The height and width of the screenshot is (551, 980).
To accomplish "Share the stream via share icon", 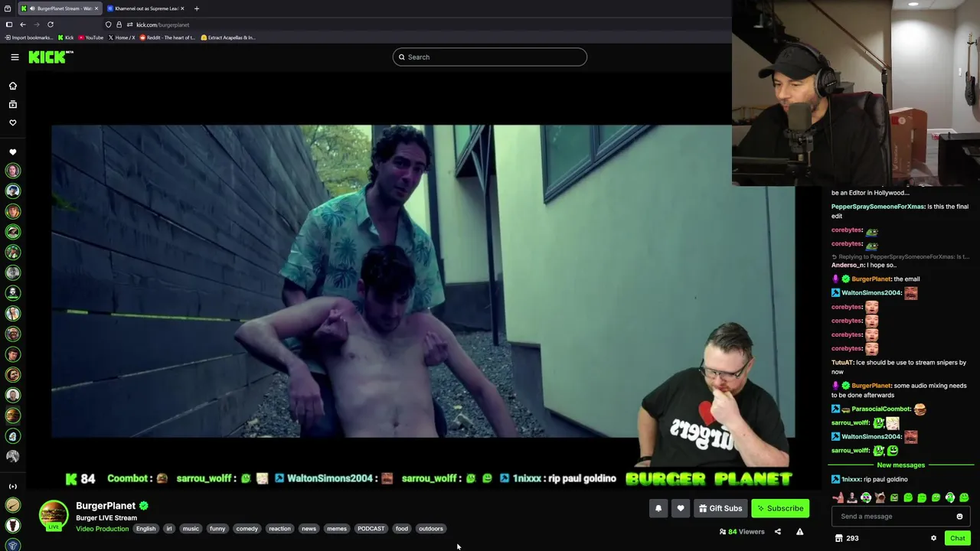I will (x=777, y=532).
